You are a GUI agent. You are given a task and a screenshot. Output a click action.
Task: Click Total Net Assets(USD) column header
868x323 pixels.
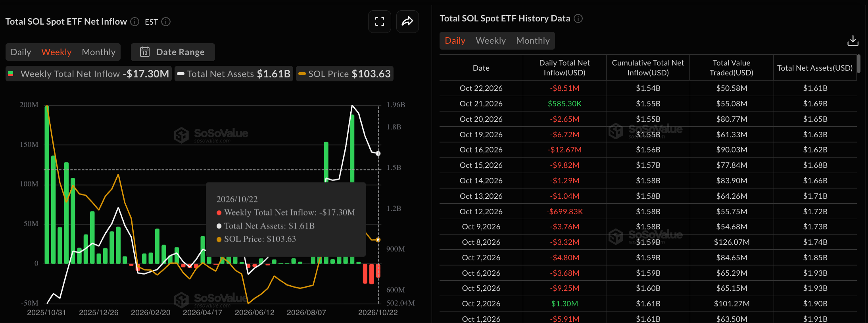click(x=815, y=68)
